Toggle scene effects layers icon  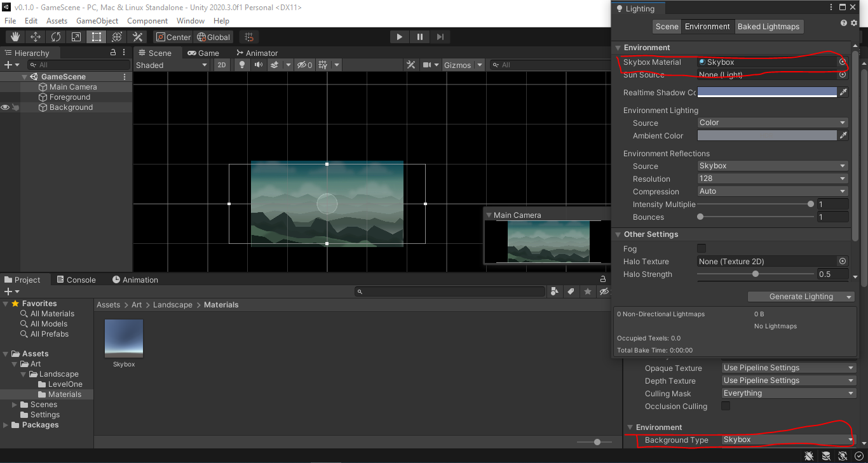[275, 65]
